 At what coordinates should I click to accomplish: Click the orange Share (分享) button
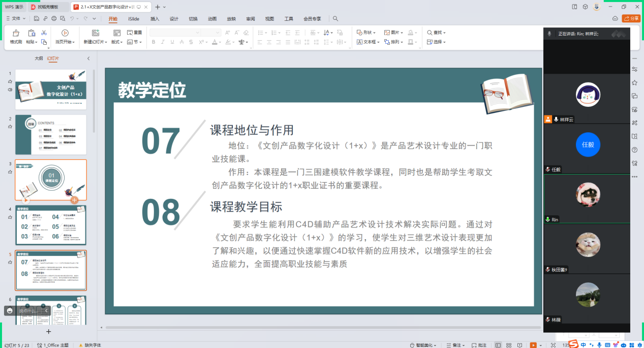pyautogui.click(x=631, y=19)
